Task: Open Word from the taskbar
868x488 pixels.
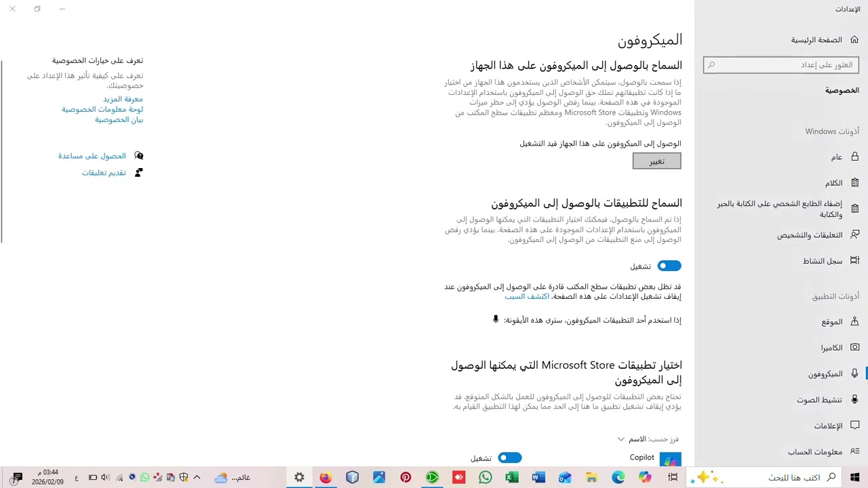Action: [x=538, y=477]
